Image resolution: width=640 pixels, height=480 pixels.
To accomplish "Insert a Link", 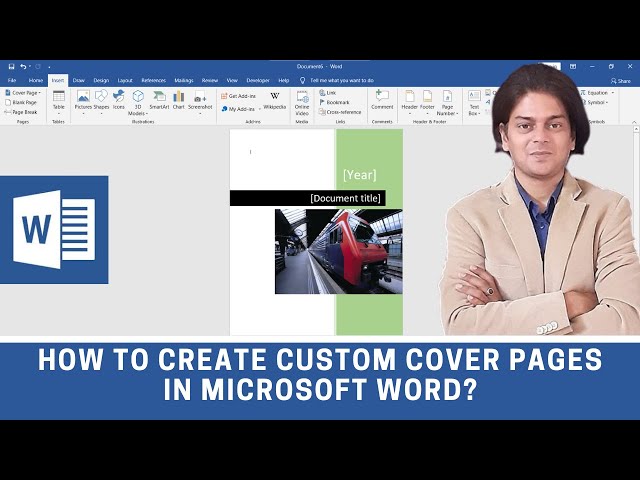I will click(328, 93).
